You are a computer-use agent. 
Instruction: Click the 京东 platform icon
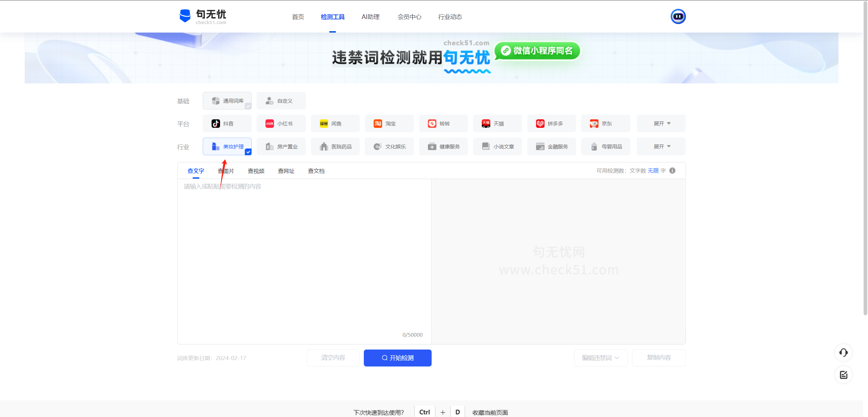point(594,123)
